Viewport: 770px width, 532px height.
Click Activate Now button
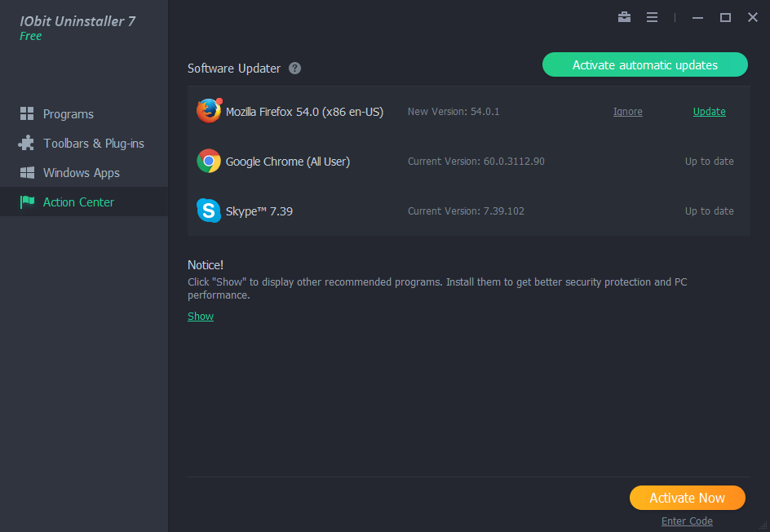coord(687,498)
